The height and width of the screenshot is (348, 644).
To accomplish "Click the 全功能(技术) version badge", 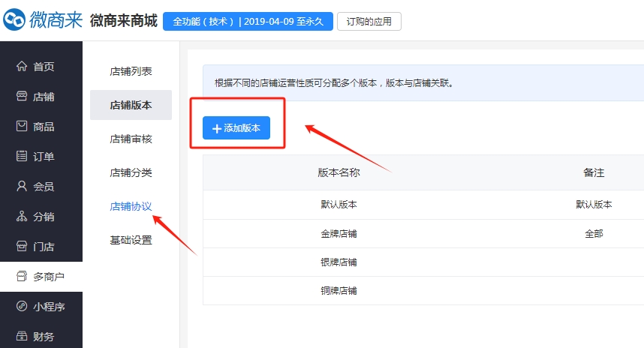I will 247,21.
